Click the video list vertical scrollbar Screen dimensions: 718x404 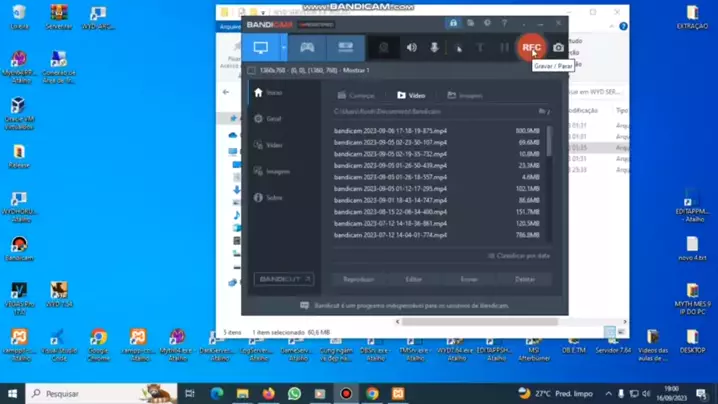click(548, 142)
